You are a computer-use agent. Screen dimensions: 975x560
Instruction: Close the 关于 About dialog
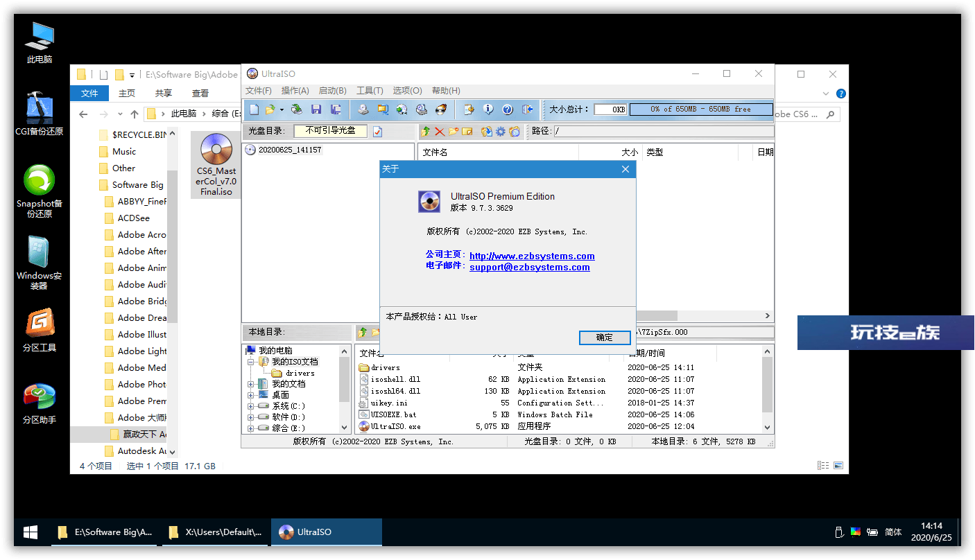point(625,169)
